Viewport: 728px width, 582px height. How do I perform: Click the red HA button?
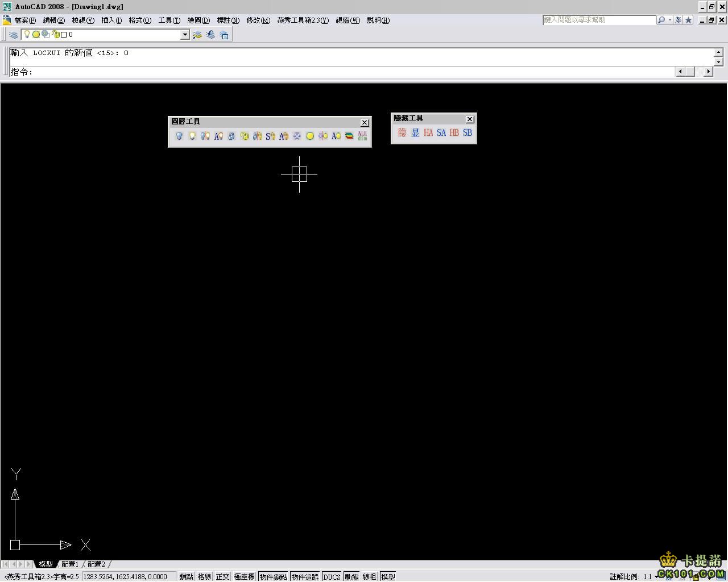[428, 132]
